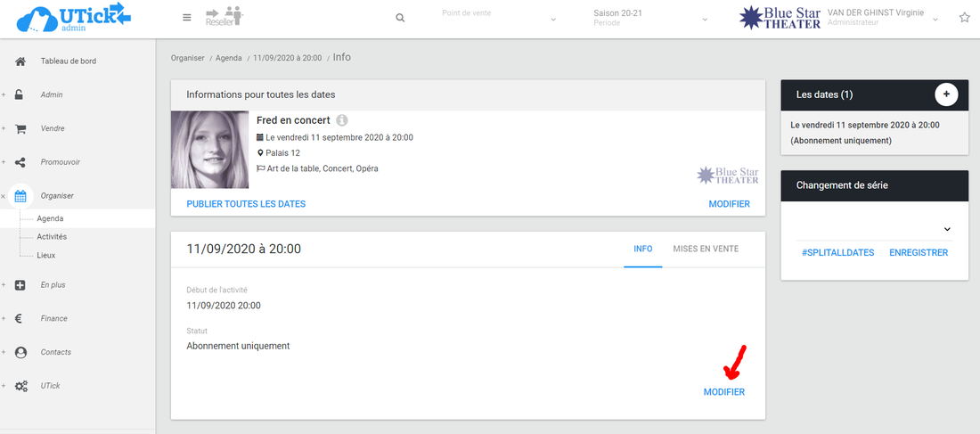This screenshot has width=980, height=434.
Task: Open Tableau de bord home icon
Action: pos(20,61)
